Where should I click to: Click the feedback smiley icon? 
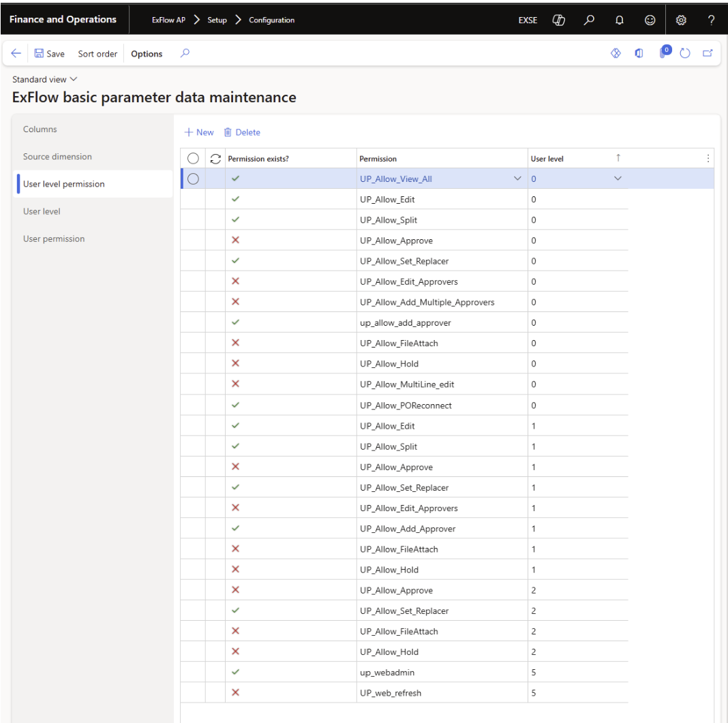click(x=650, y=20)
